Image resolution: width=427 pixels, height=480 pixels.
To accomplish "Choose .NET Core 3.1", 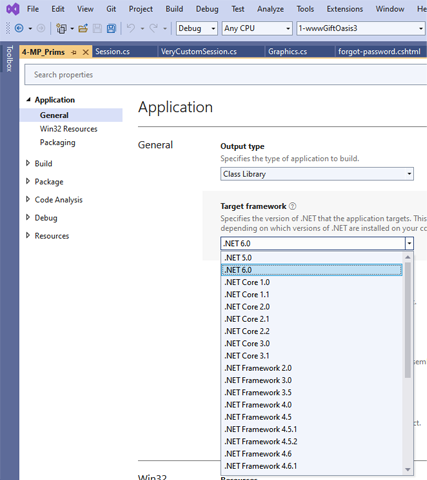I will pos(312,356).
